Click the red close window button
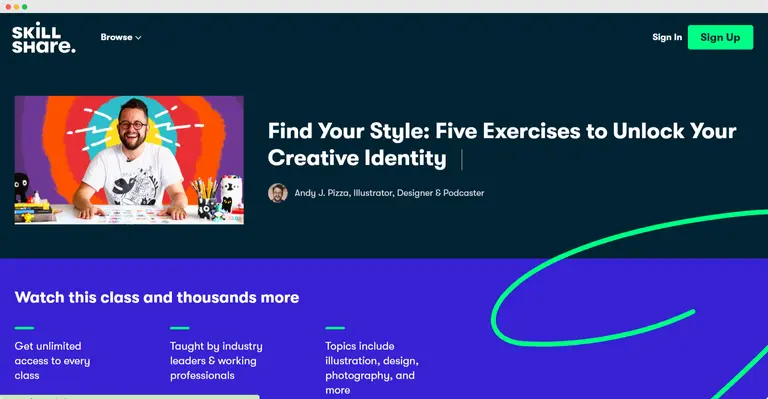Image resolution: width=768 pixels, height=399 pixels. click(8, 7)
